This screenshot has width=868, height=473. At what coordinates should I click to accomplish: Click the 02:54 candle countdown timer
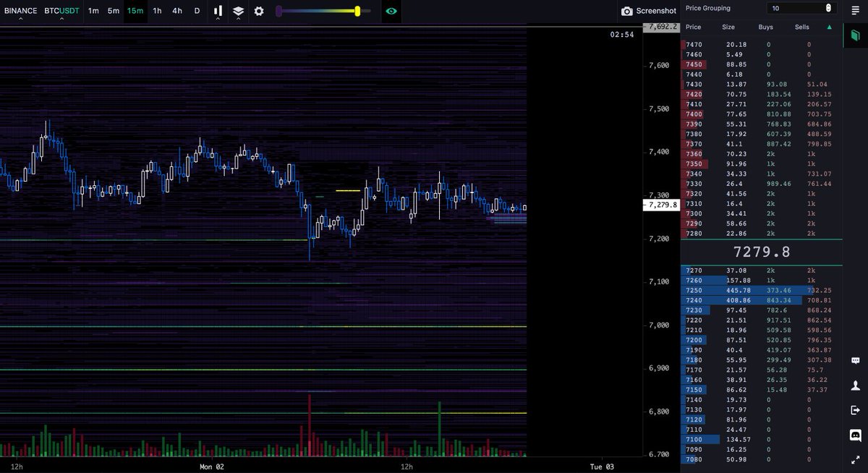pos(622,34)
